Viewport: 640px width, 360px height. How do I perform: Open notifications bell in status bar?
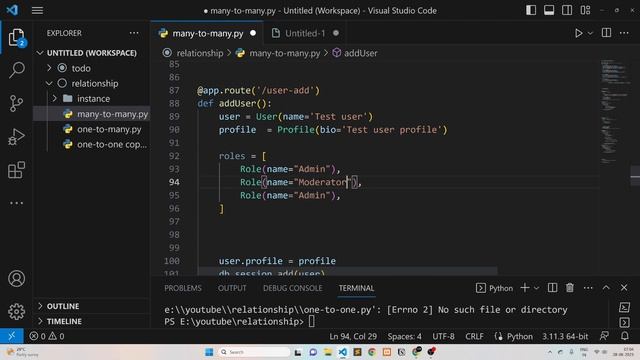(624, 336)
